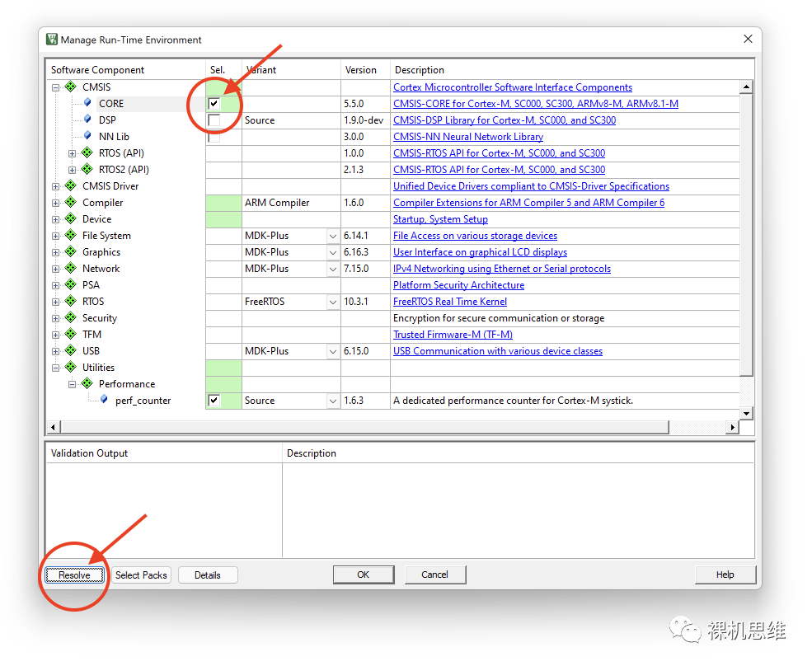Click the NN Lib blue diamond icon
This screenshot has width=812, height=666.
(x=87, y=136)
